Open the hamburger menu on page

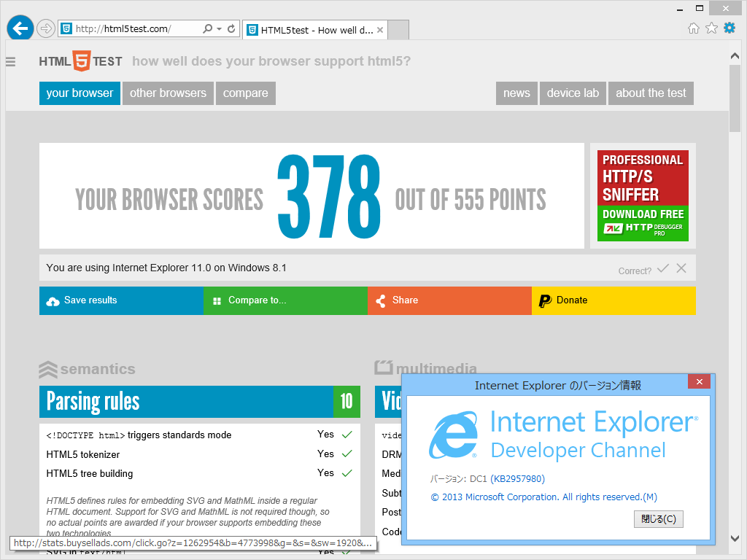pos(10,62)
